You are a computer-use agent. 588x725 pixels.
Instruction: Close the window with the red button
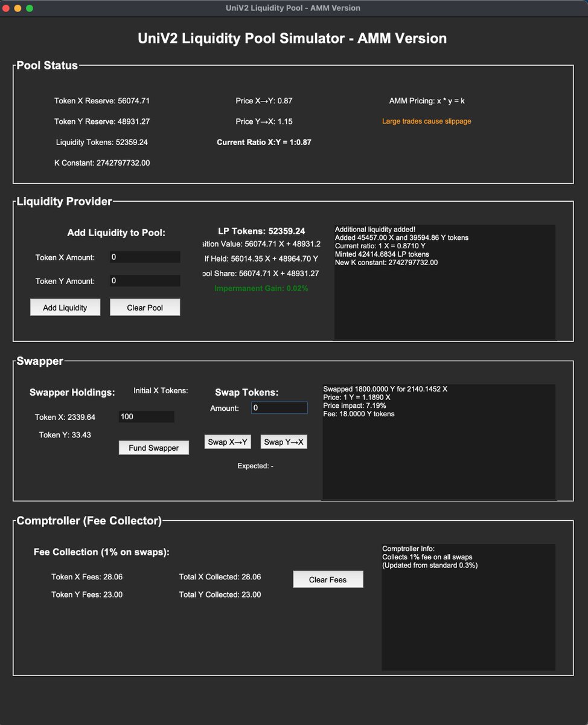(7, 8)
